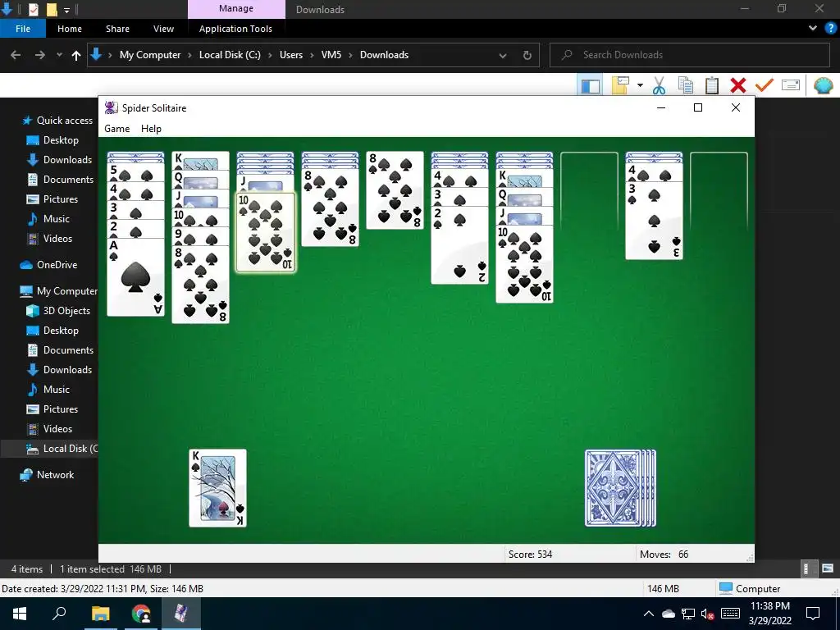
Task: Click the envelope-shaped icon in Explorer toolbar
Action: pos(791,85)
